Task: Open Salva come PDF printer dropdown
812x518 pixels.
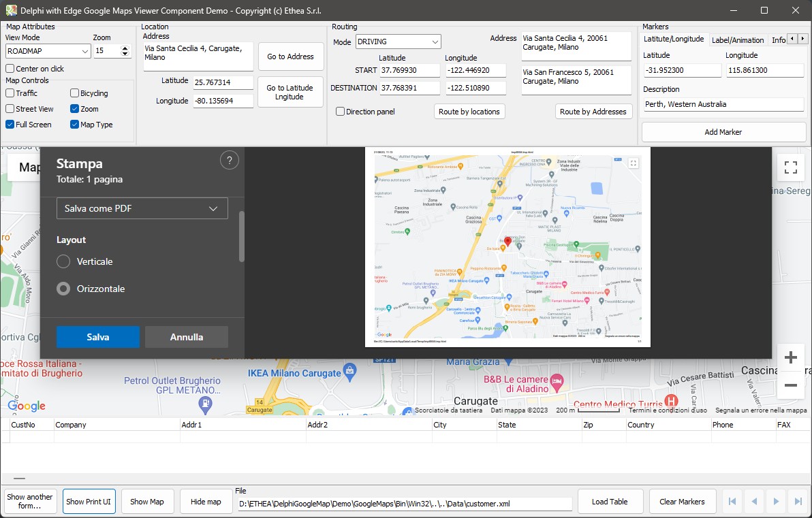Action: pyautogui.click(x=142, y=208)
